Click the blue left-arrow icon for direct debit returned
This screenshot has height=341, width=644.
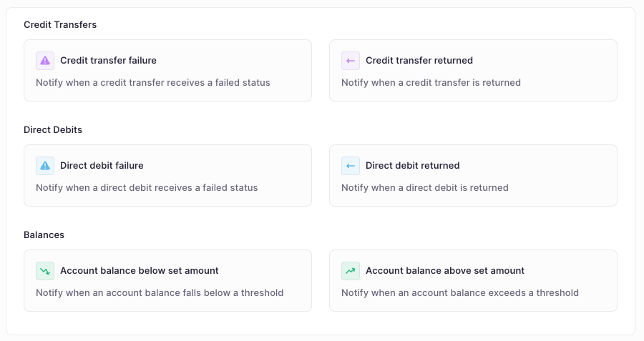coord(351,166)
